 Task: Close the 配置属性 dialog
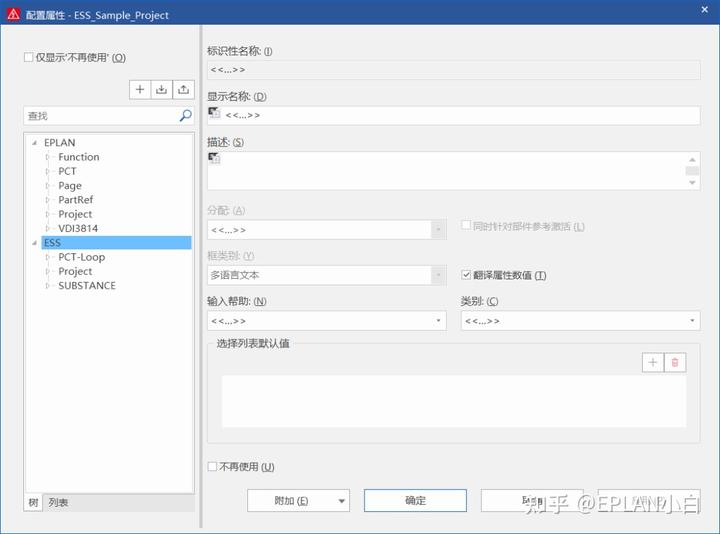[x=704, y=9]
